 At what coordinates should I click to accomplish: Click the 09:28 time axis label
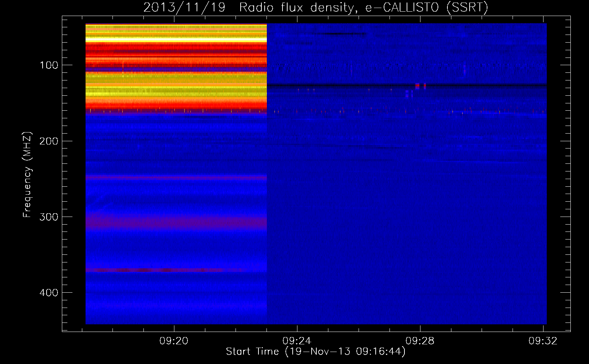tap(420, 341)
